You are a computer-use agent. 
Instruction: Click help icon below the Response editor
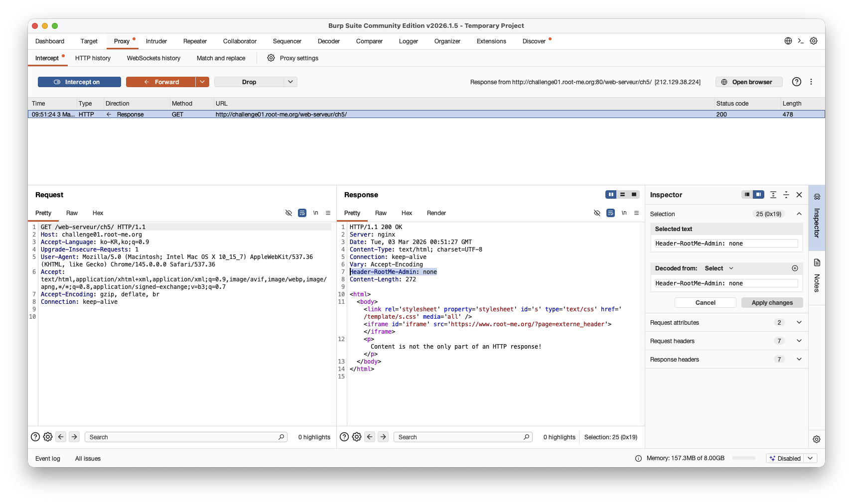point(344,437)
